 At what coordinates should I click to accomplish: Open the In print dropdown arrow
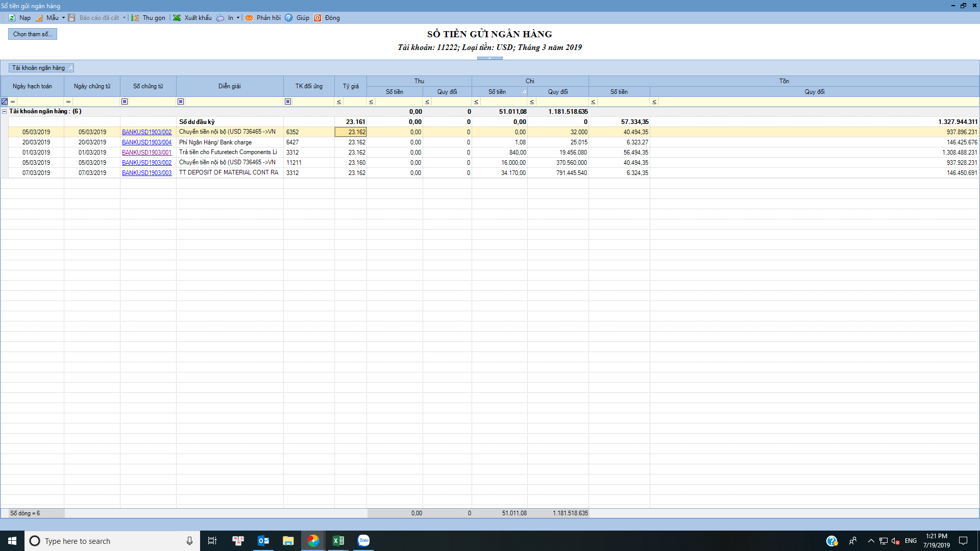point(238,18)
